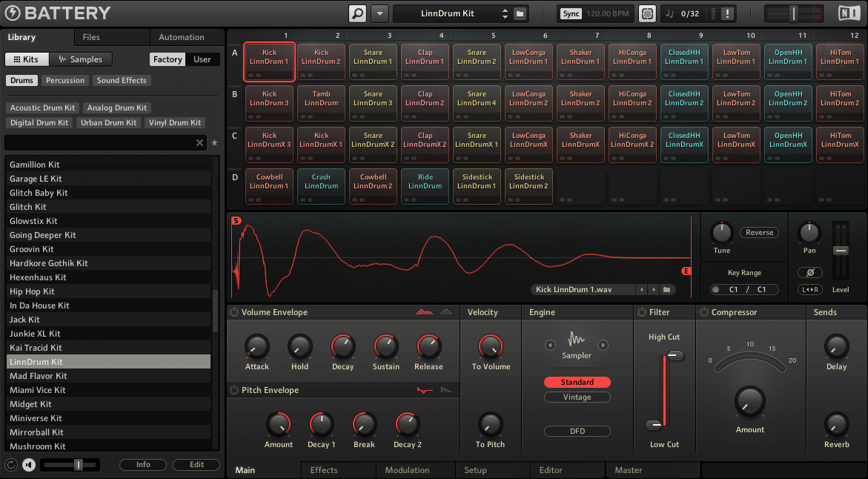Select previous engine with left arrow

550,345
